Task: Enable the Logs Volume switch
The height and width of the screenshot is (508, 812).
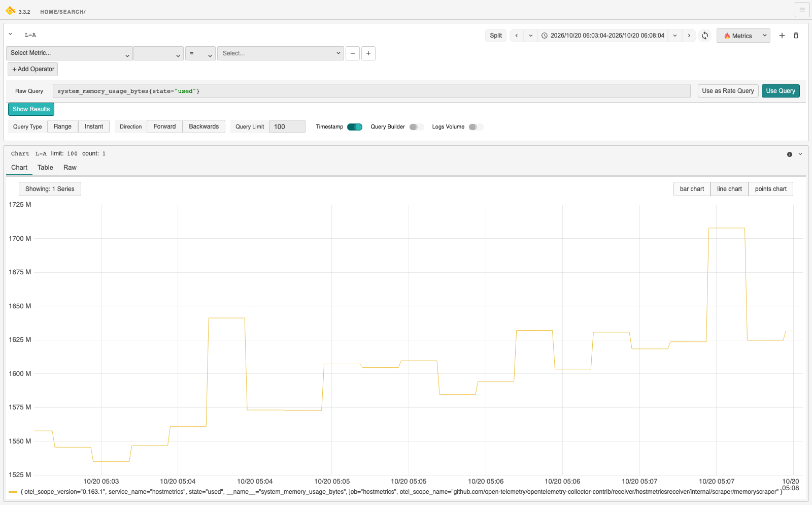Action: click(476, 127)
